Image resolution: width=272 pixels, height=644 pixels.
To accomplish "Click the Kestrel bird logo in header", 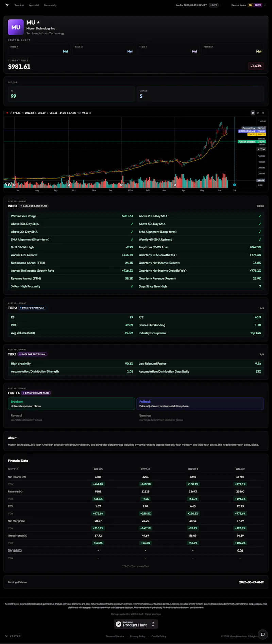I will 7,5.
